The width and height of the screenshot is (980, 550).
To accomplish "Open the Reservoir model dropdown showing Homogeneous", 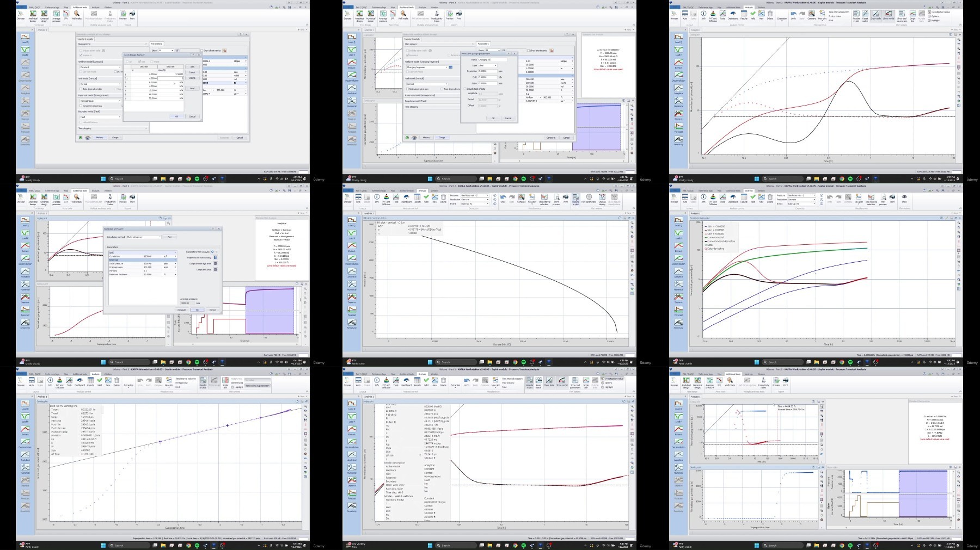I will [101, 101].
